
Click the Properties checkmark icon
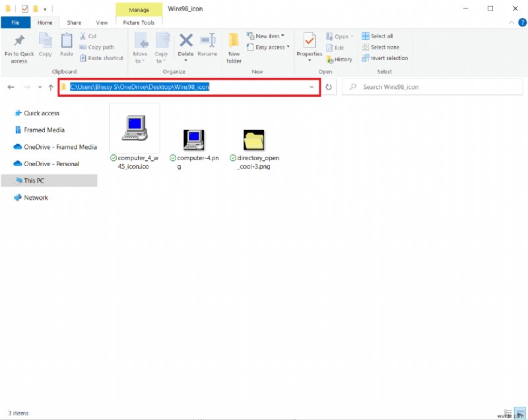pos(309,41)
